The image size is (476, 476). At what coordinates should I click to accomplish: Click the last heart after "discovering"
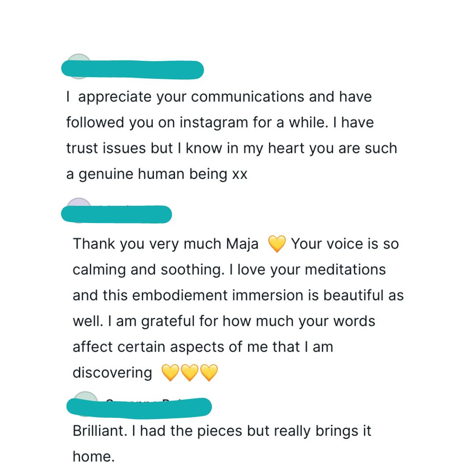coord(209,373)
